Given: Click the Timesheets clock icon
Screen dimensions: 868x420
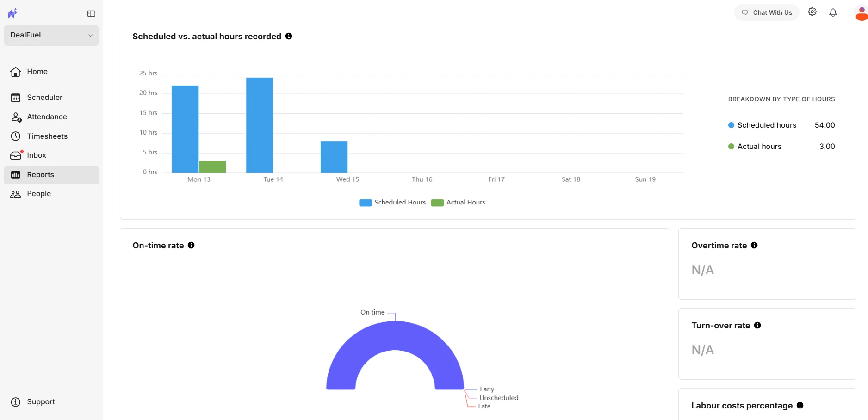Looking at the screenshot, I should (x=16, y=136).
